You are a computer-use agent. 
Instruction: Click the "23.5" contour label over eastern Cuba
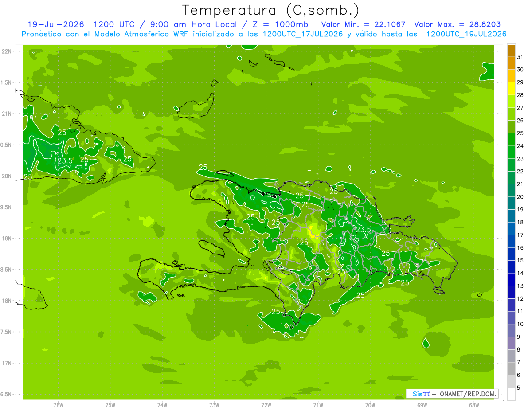pos(65,160)
